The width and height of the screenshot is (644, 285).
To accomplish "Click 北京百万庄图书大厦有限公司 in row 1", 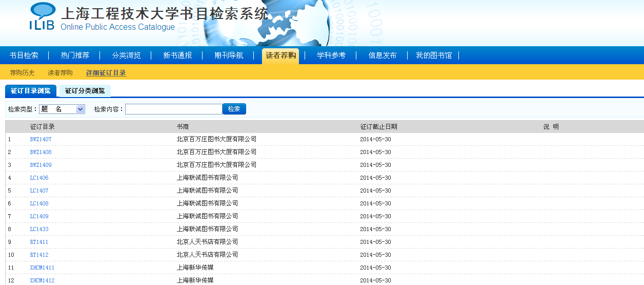I will (x=216, y=139).
